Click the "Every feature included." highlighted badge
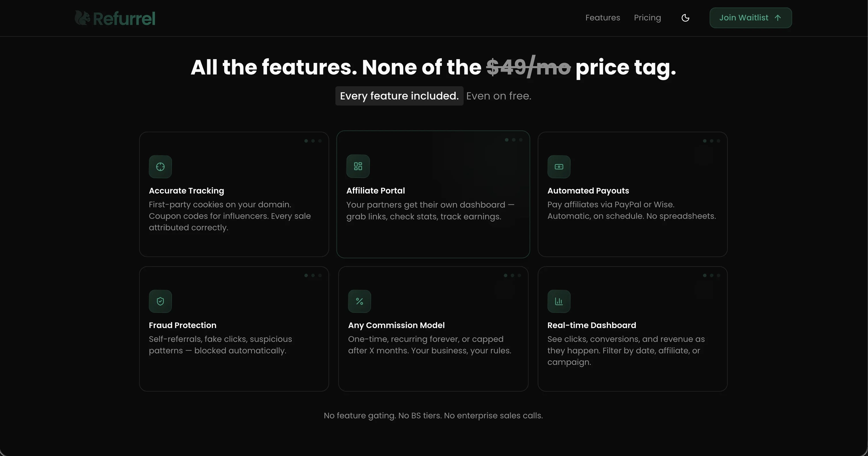Image resolution: width=868 pixels, height=456 pixels. 399,96
